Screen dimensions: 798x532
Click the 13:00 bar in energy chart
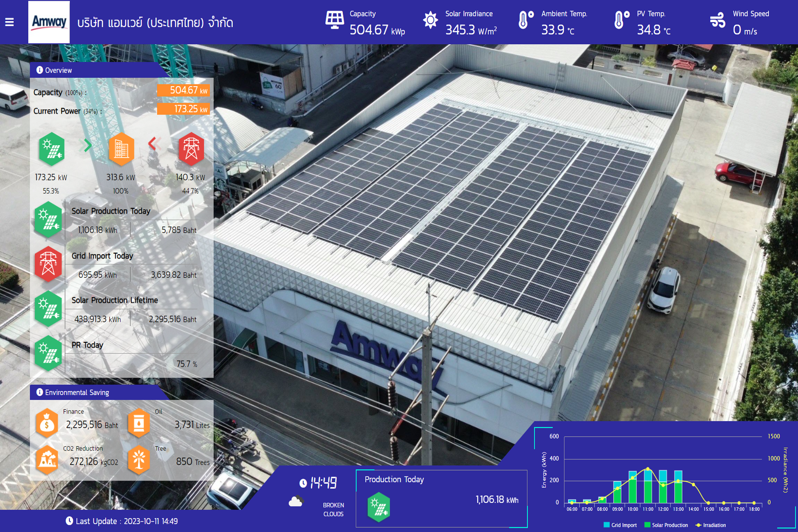pyautogui.click(x=678, y=487)
